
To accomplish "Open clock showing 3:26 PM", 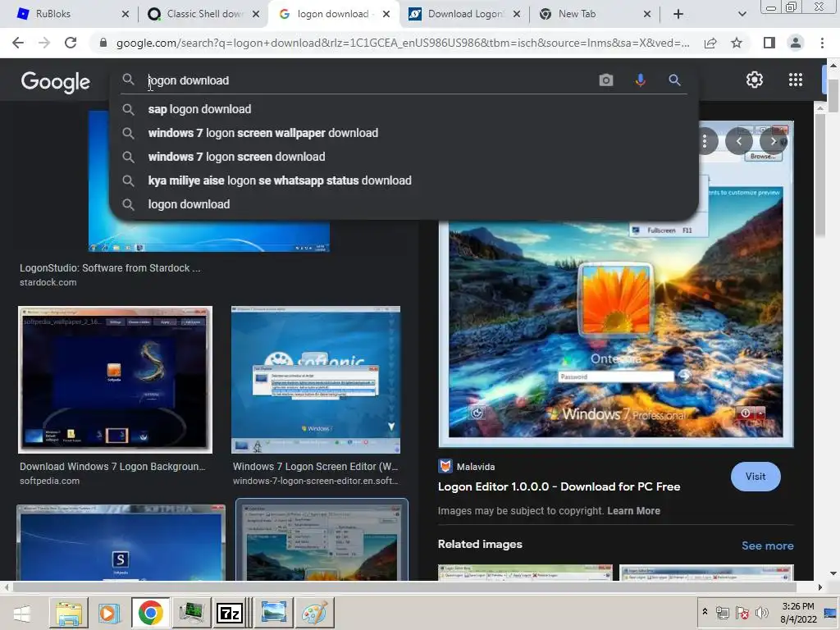I will click(798, 613).
